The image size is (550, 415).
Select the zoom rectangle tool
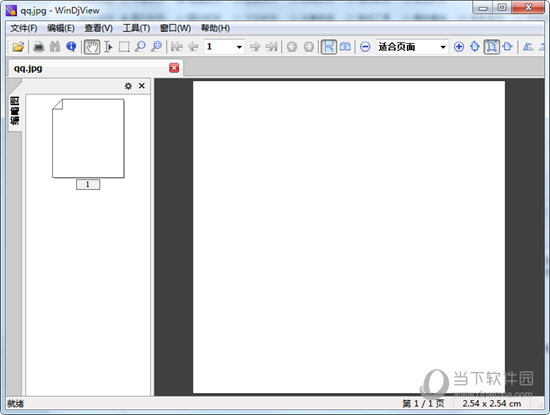pos(156,47)
